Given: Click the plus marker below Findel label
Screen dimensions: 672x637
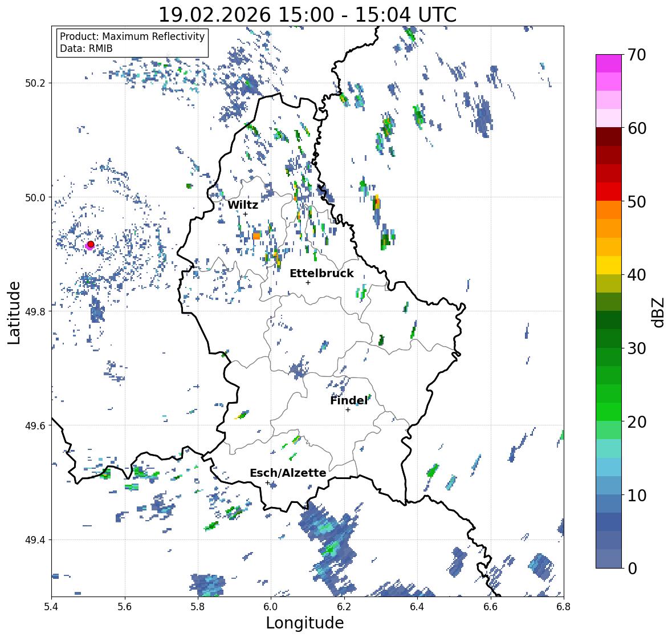Looking at the screenshot, I should pyautogui.click(x=348, y=410).
